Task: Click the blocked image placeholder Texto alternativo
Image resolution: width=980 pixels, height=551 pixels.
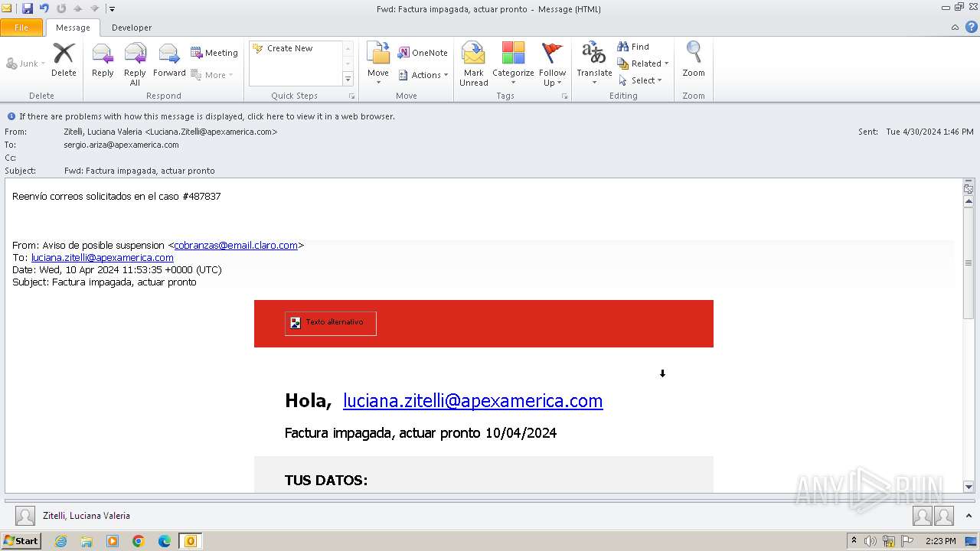Action: [x=330, y=323]
